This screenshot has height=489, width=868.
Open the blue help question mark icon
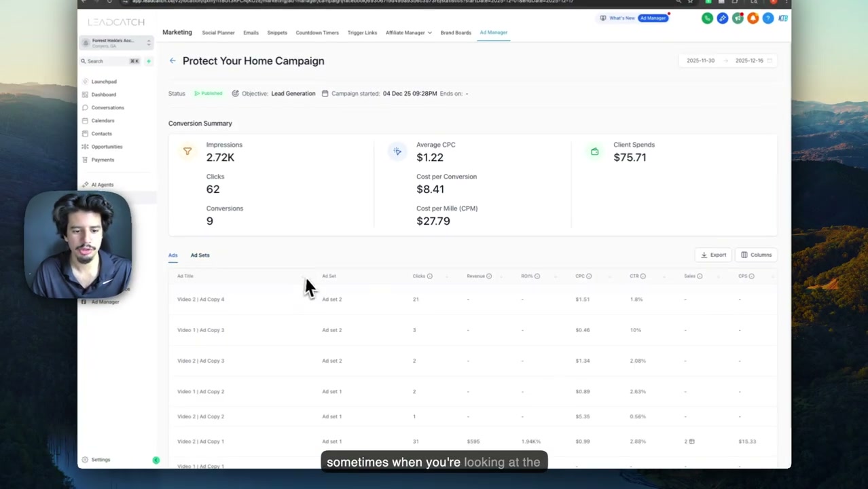[x=768, y=18]
